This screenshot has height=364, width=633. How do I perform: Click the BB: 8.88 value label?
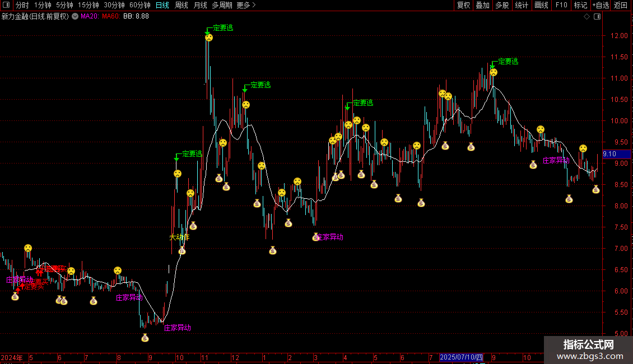point(136,16)
